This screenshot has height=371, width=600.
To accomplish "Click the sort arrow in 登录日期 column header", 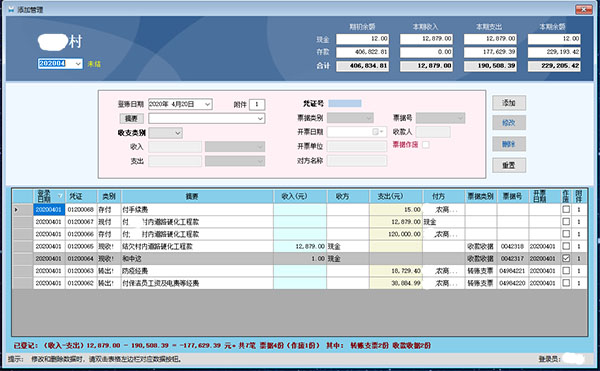I will coord(60,196).
